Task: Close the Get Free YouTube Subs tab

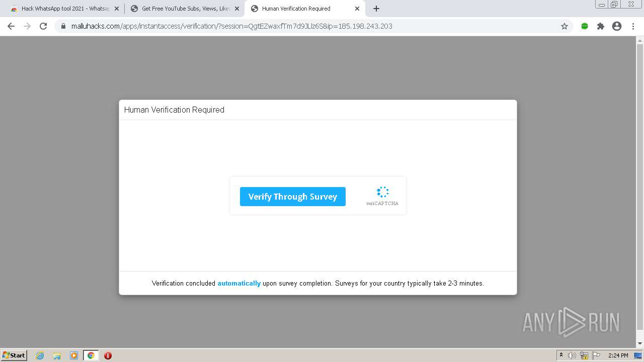Action: click(x=237, y=9)
